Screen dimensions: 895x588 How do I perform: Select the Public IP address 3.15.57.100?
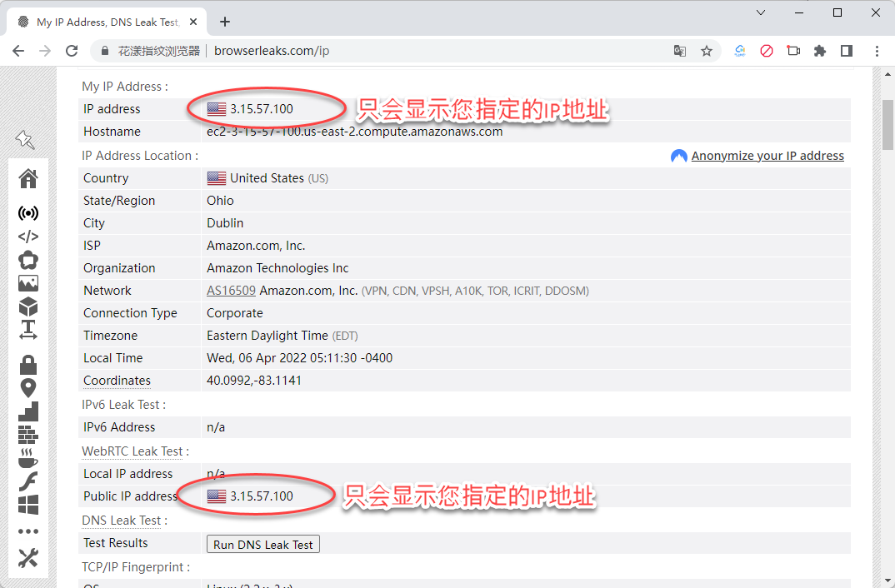pos(262,496)
